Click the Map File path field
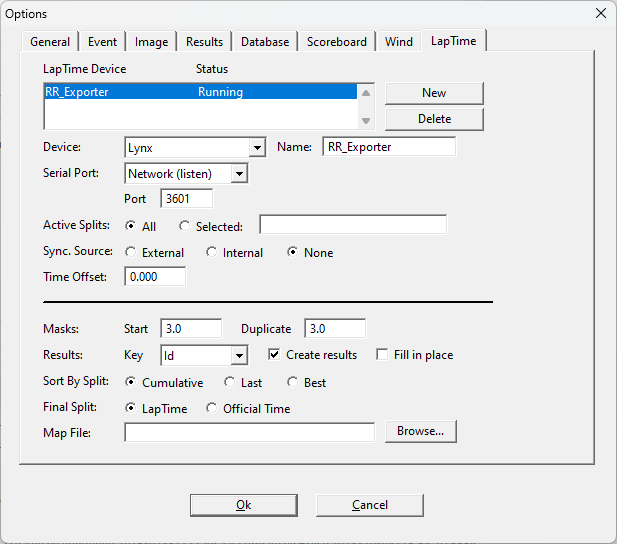The image size is (617, 544). click(x=249, y=432)
